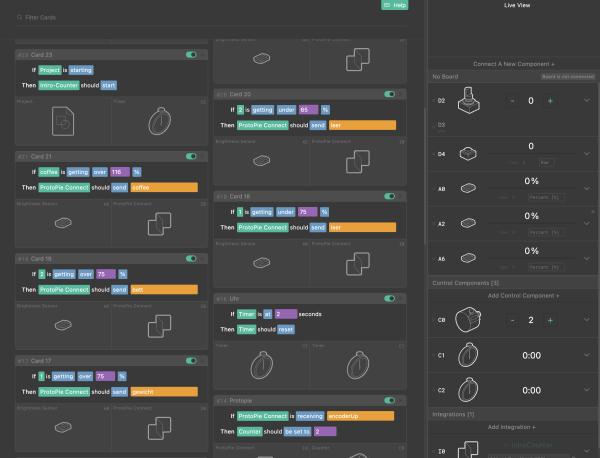Toggle Card 21 off
The height and width of the screenshot is (458, 600).
(x=191, y=156)
